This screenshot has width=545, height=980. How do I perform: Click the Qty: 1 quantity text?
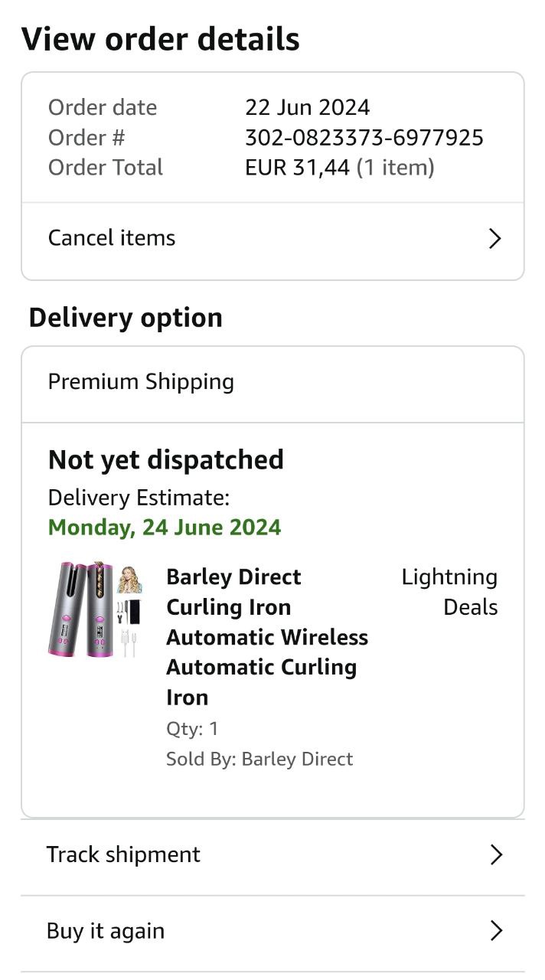click(x=192, y=728)
